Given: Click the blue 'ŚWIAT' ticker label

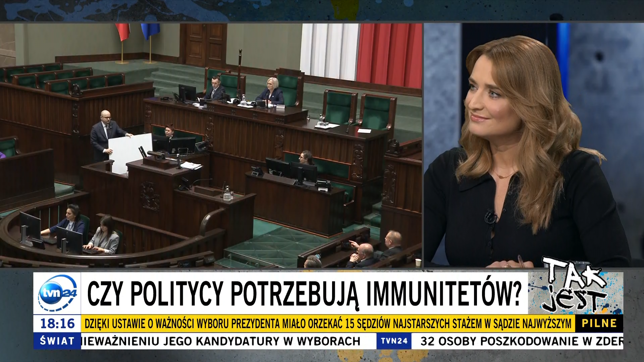Looking at the screenshot, I should point(57,341).
